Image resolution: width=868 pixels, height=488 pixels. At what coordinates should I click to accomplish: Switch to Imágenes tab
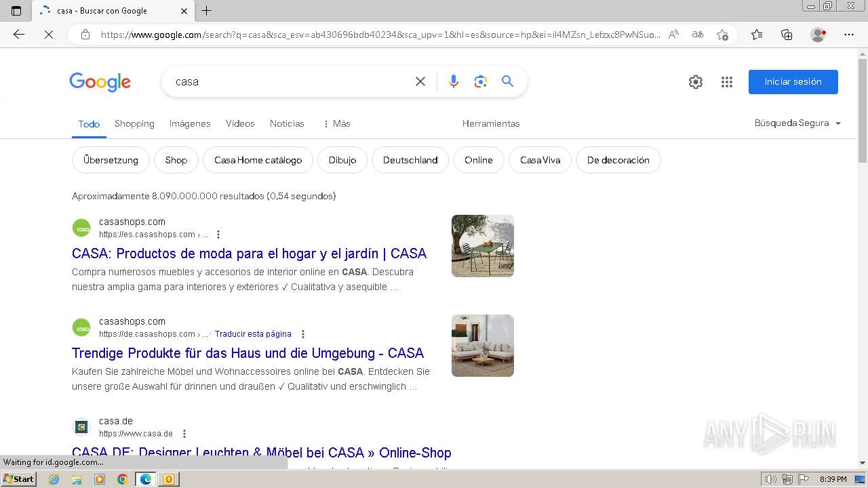coord(190,123)
